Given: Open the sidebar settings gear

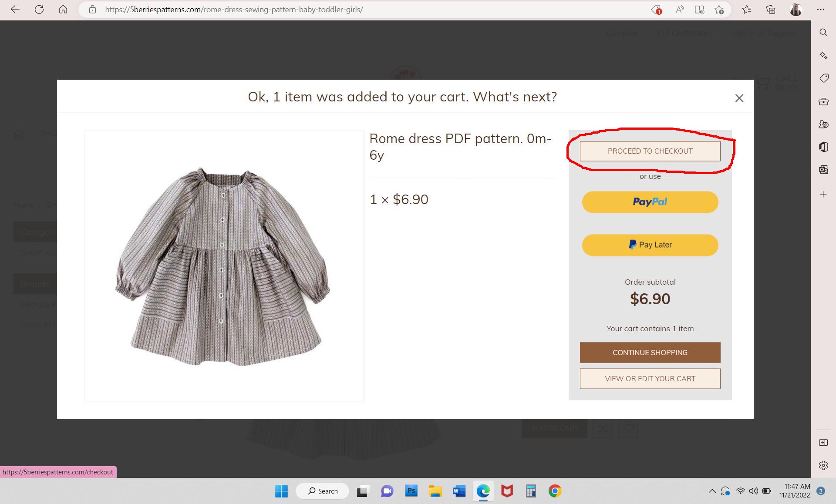Looking at the screenshot, I should (823, 465).
